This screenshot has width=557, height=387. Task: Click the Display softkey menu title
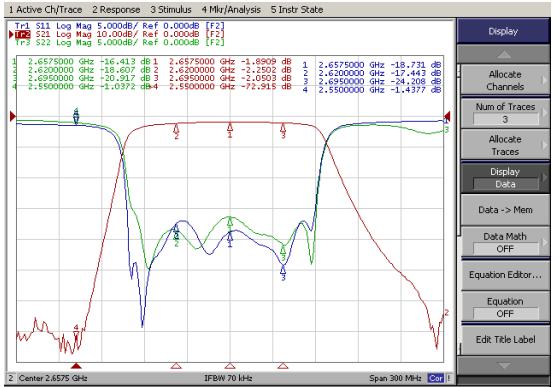coord(503,31)
